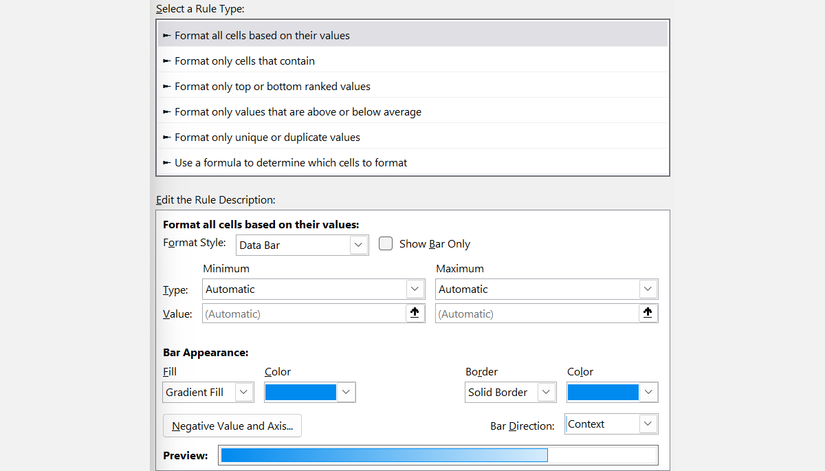Viewport: 825px width, 471px height.
Task: Click the Negative Value and Axis button
Action: [x=232, y=426]
